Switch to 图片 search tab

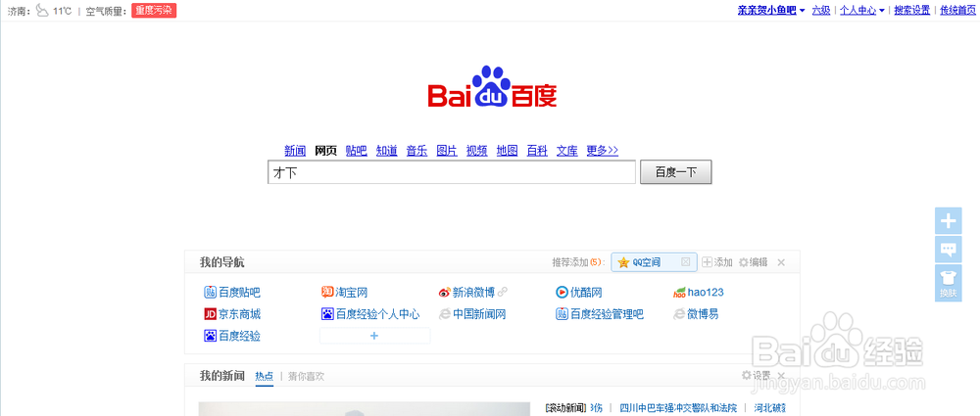click(447, 151)
